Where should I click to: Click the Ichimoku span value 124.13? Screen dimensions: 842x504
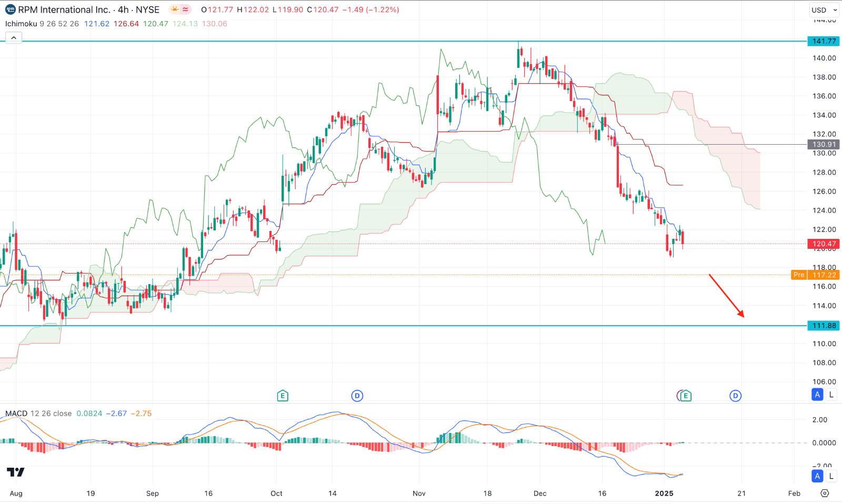(x=185, y=24)
